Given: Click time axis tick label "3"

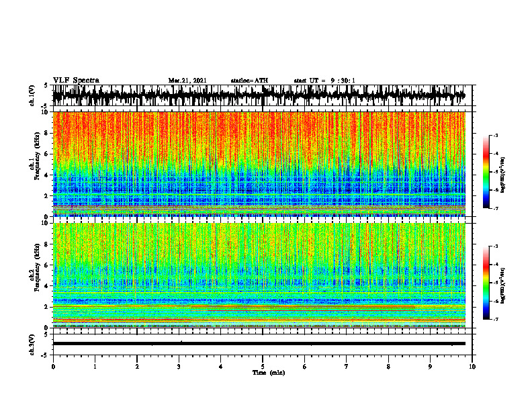Looking at the screenshot, I should (x=179, y=367).
